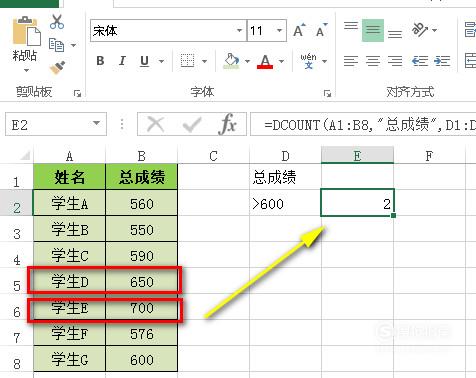476x378 pixels.
Task: Open font name dropdown 宋体
Action: (x=239, y=31)
